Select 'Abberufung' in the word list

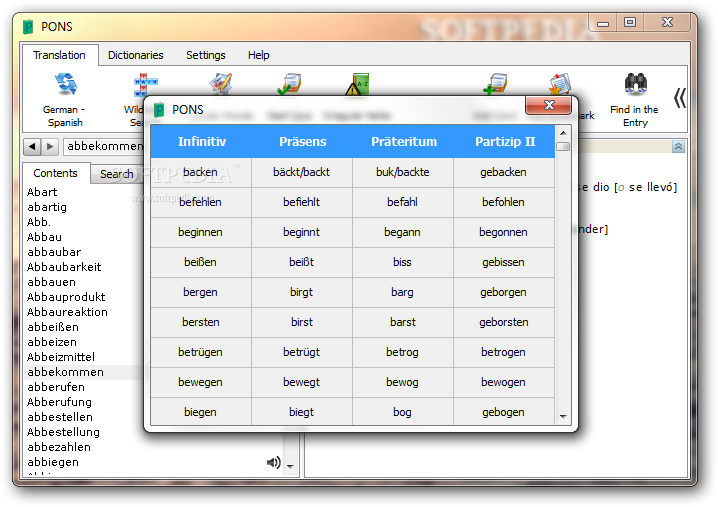(59, 402)
